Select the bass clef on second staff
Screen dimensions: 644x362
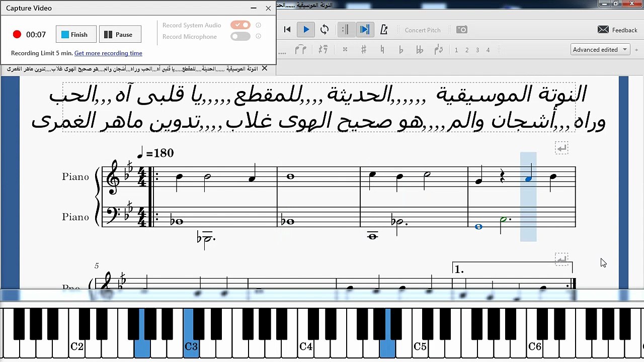113,215
